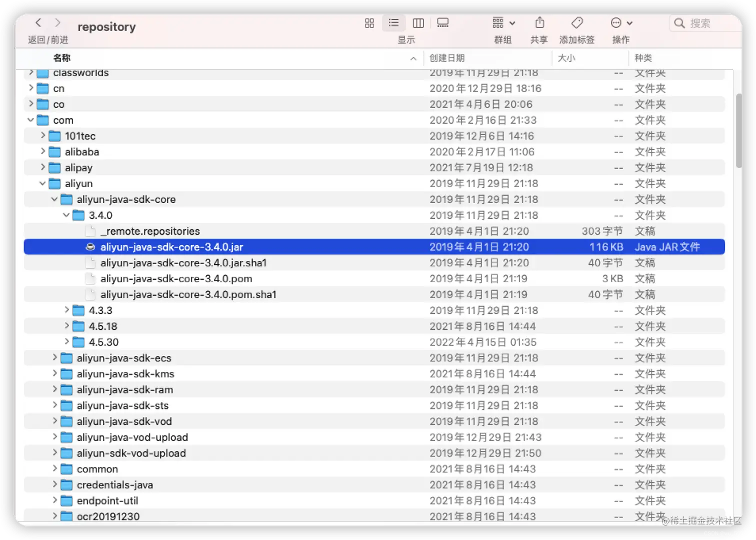The height and width of the screenshot is (540, 756).
Task: Expand the endpoint-util folder
Action: pos(54,500)
